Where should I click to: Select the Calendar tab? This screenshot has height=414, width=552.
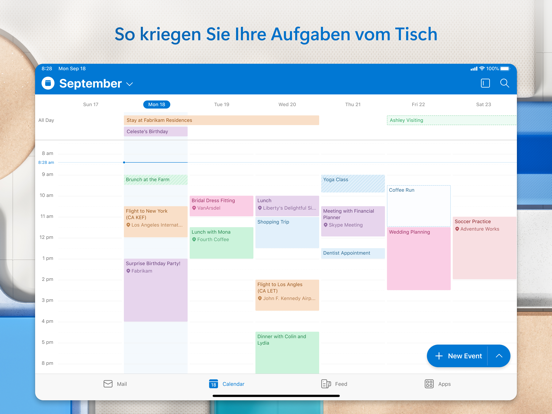pyautogui.click(x=226, y=384)
